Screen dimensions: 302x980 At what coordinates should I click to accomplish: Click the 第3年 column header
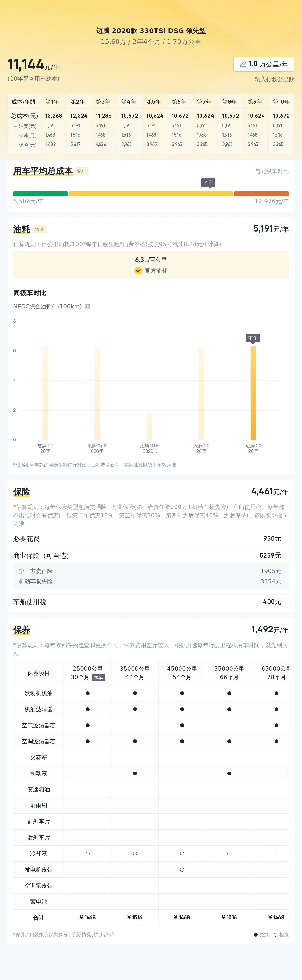point(103,102)
